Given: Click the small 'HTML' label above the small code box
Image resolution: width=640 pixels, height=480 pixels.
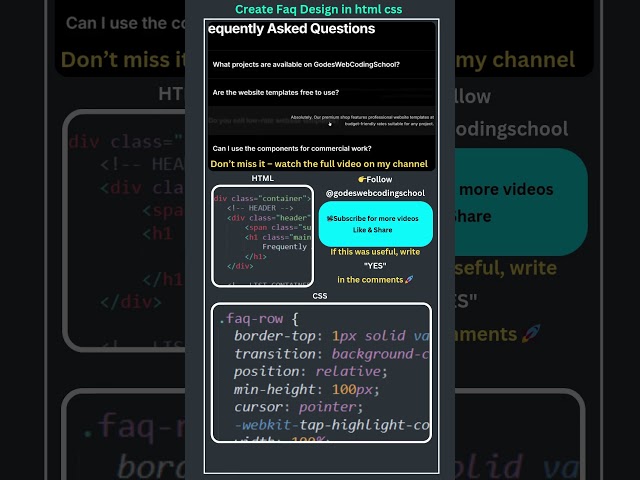Looking at the screenshot, I should point(262,178).
